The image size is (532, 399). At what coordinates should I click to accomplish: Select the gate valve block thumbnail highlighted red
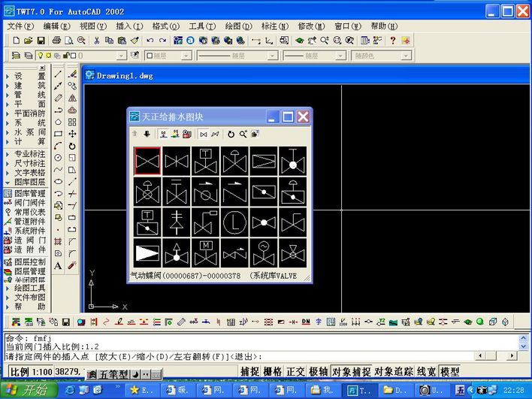click(147, 161)
